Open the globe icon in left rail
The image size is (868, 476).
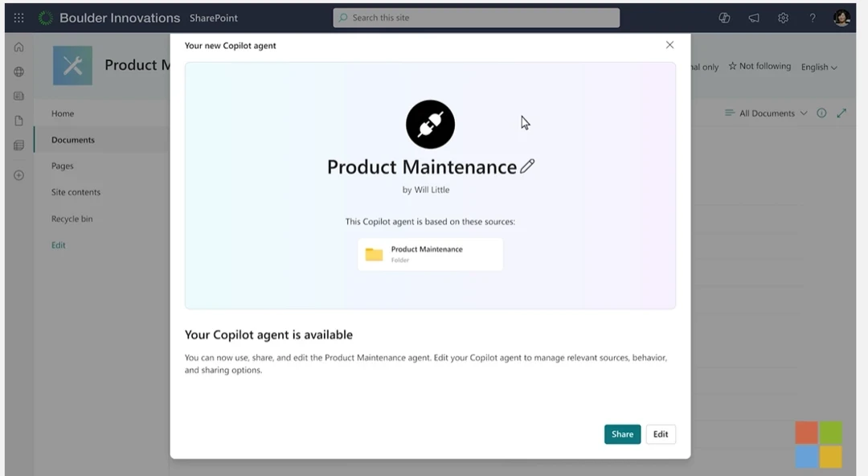pyautogui.click(x=18, y=72)
